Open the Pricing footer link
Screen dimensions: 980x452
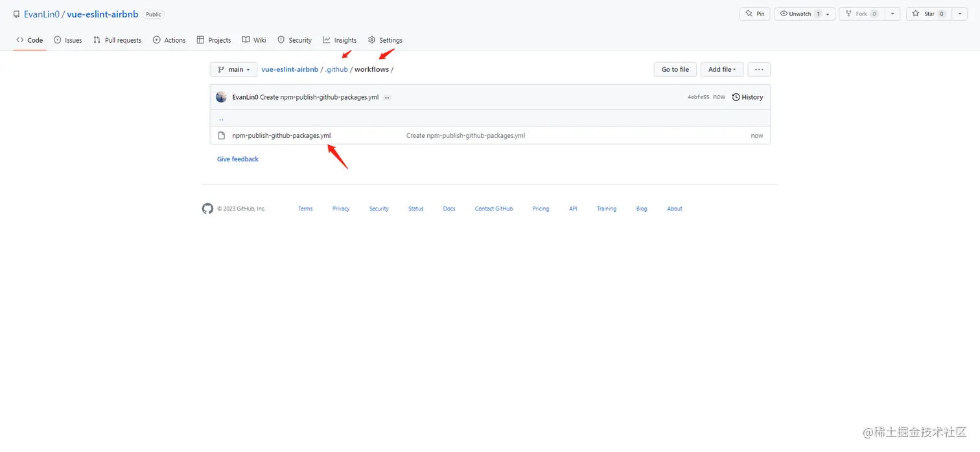pyautogui.click(x=541, y=209)
